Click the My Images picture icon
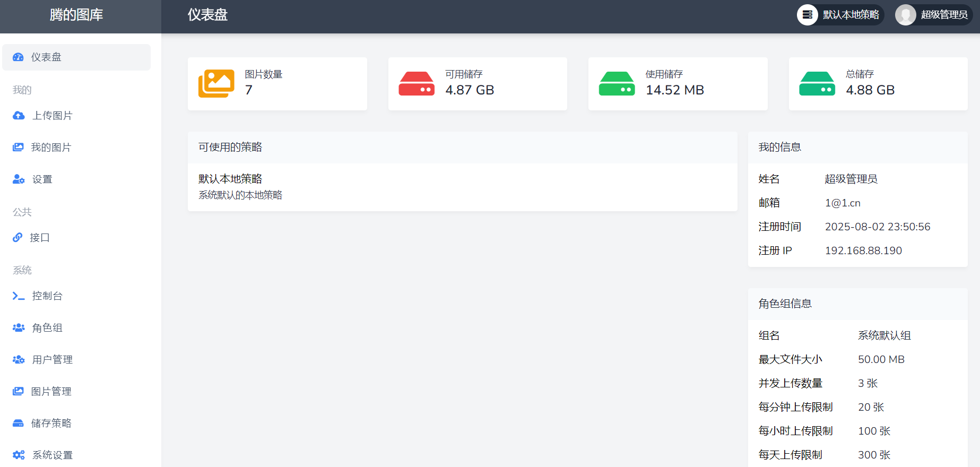Screen dimensions: 980x467 18,148
